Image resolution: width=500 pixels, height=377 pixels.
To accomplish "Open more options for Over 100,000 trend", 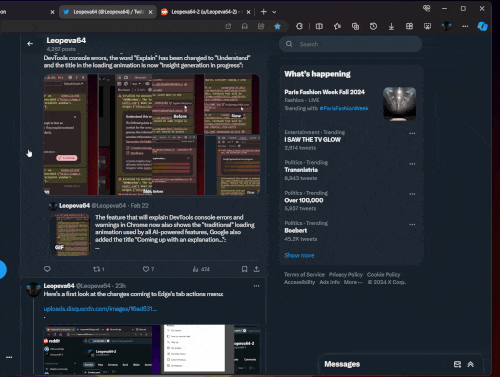I will (412, 194).
